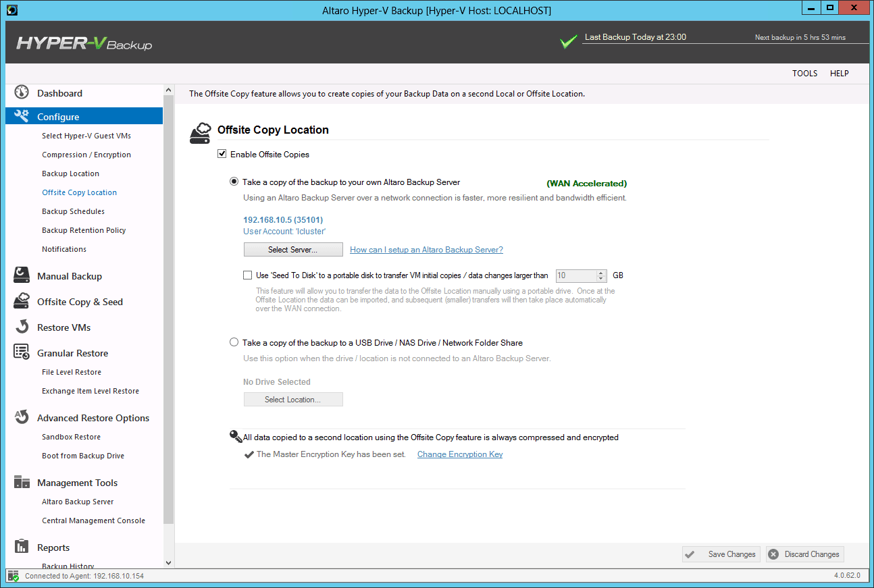Decrease Seed To Disk GB value

[x=601, y=278]
